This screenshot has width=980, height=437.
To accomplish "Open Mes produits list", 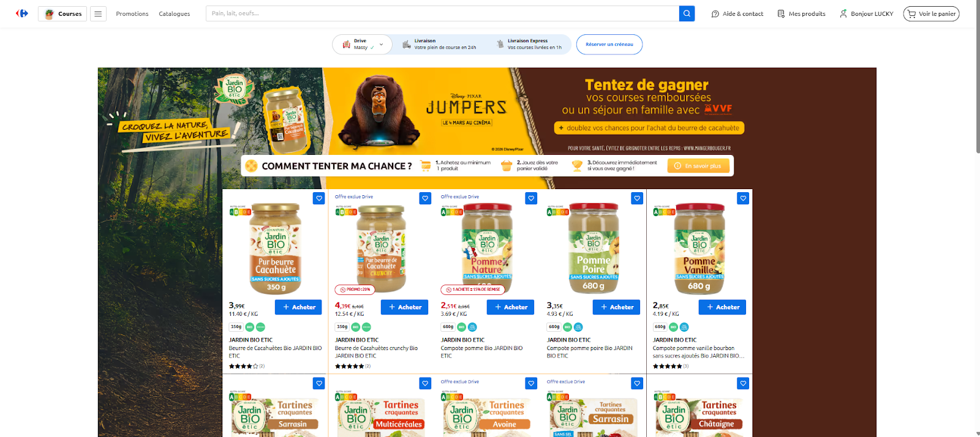I will pyautogui.click(x=801, y=13).
